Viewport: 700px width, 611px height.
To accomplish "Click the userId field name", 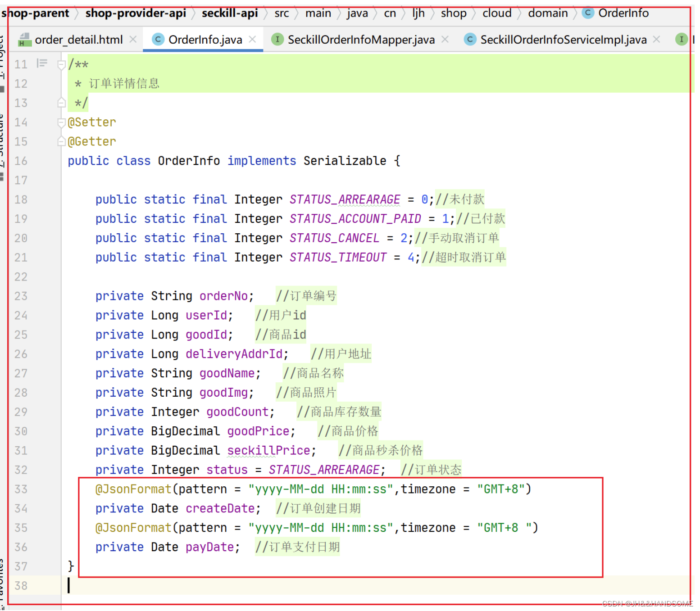I will (206, 316).
